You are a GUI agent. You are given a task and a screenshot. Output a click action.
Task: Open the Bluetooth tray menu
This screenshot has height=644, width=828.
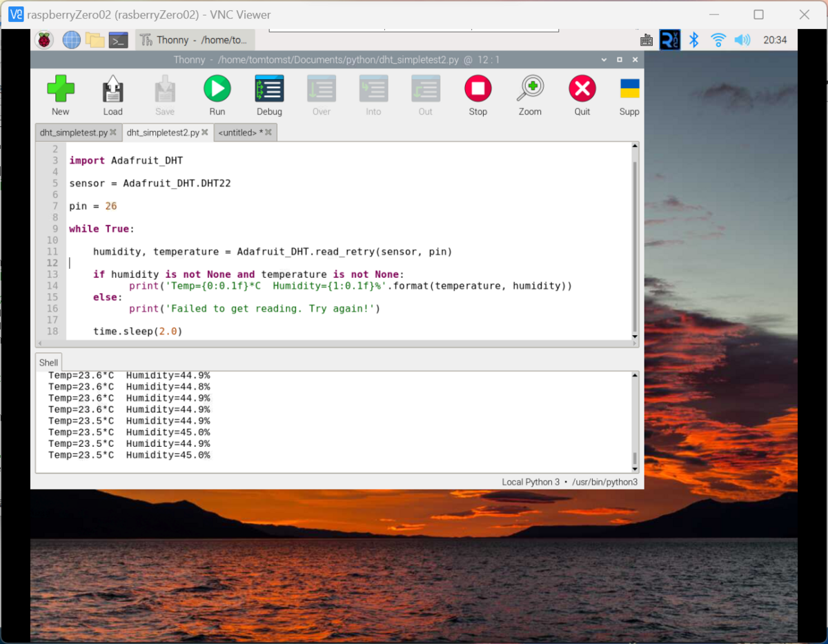coord(694,40)
